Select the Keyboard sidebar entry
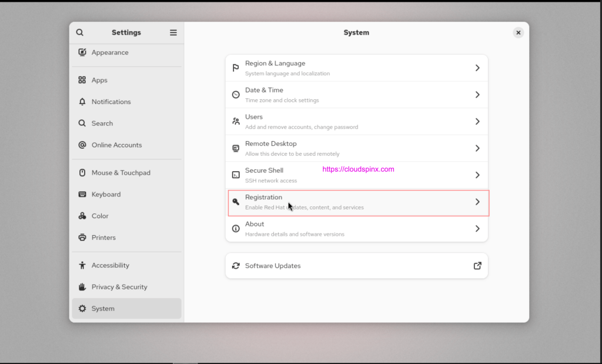The image size is (602, 364). [x=106, y=194]
